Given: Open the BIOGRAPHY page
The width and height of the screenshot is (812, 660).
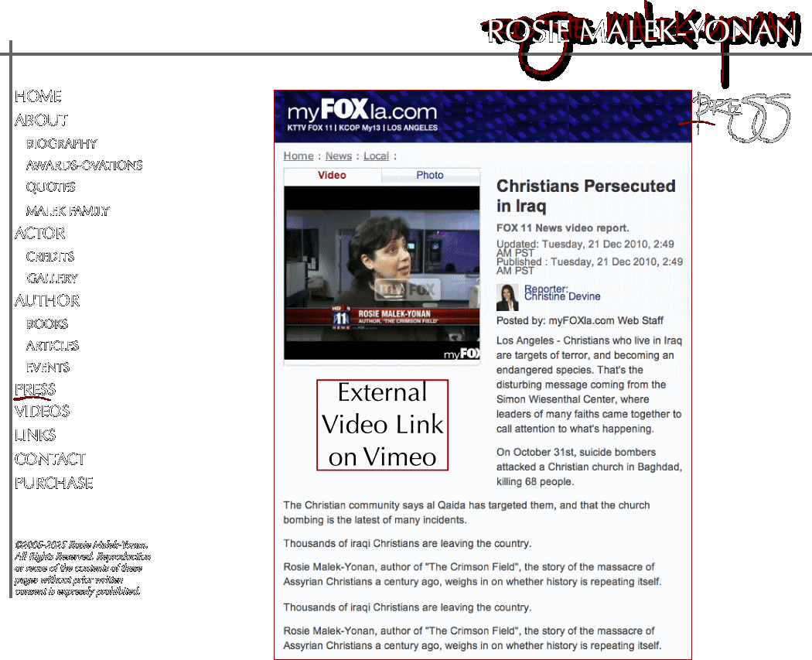Looking at the screenshot, I should (x=62, y=144).
